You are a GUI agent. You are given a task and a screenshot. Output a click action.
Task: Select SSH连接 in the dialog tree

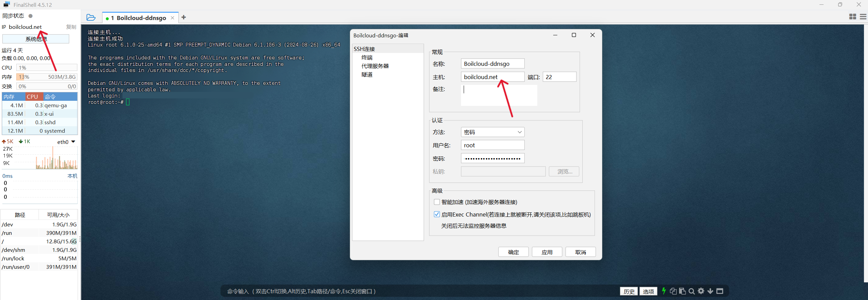(364, 49)
